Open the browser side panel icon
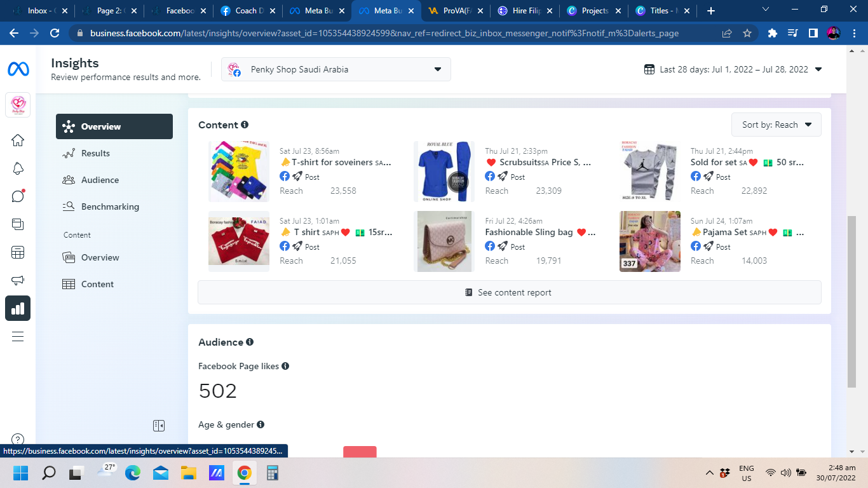This screenshot has width=868, height=488. click(x=813, y=33)
